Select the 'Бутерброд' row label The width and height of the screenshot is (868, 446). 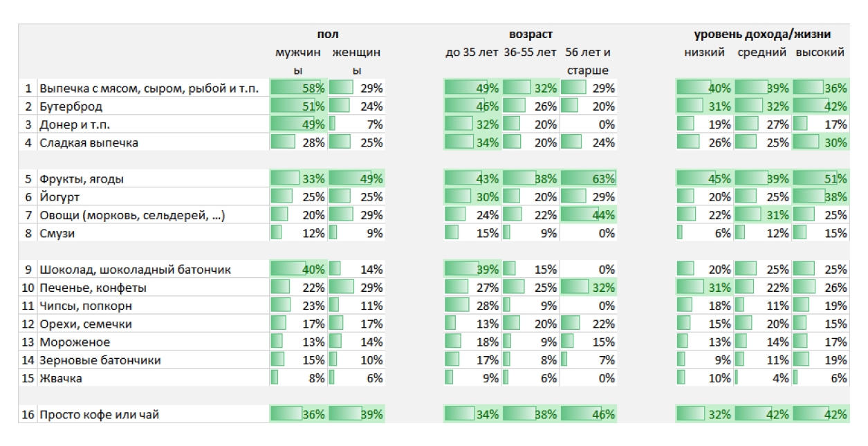(71, 106)
